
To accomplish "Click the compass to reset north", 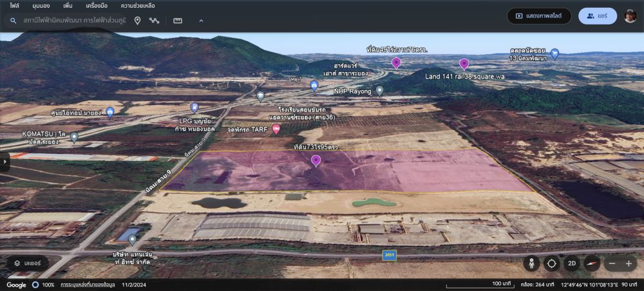I will click(x=591, y=263).
